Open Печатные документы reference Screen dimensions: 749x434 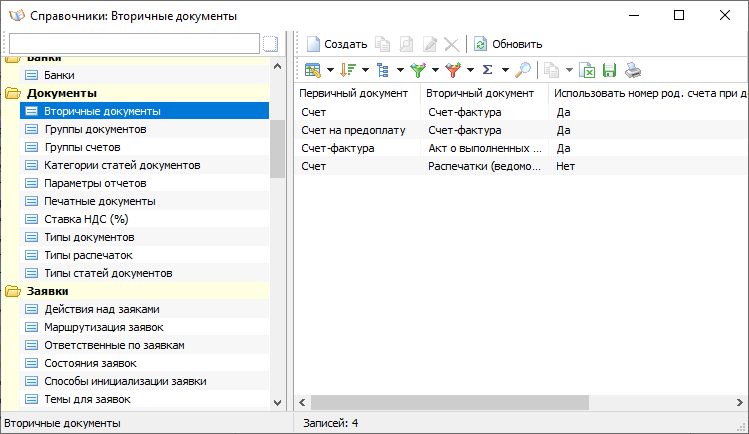(144, 201)
